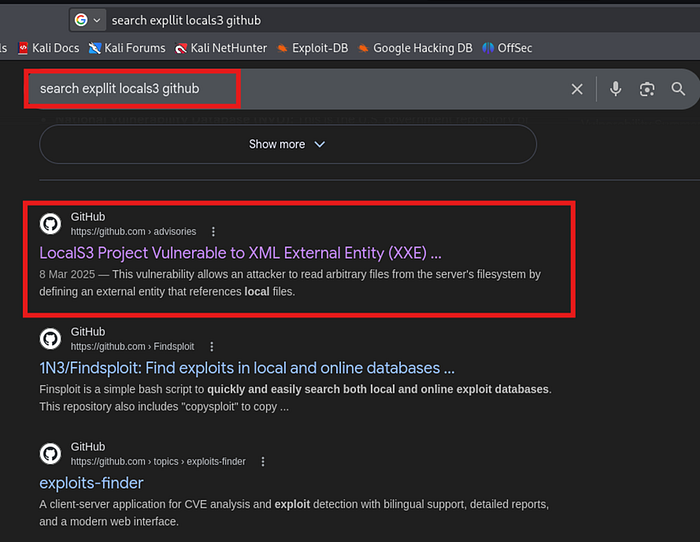Open the Google Hacking DB bookmark
The height and width of the screenshot is (542, 700).
[x=415, y=48]
